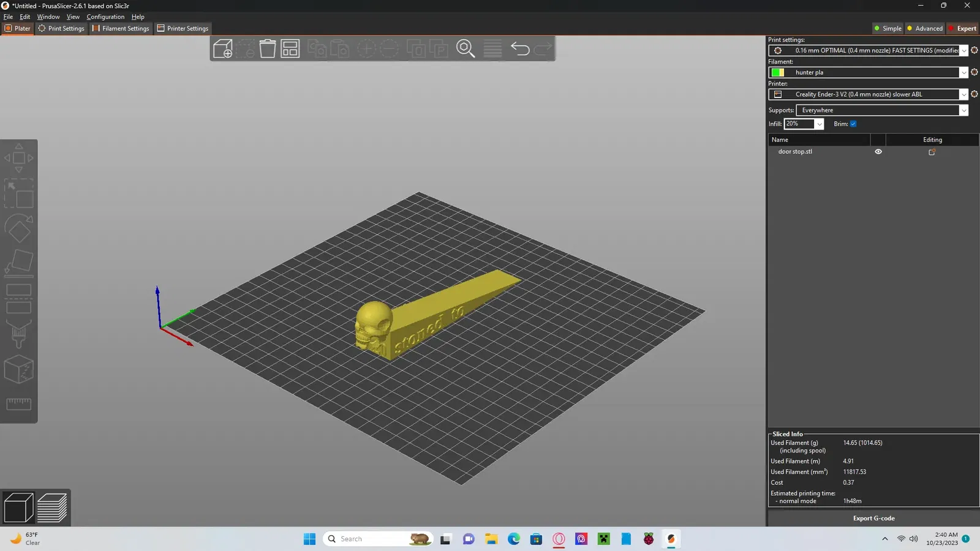Open the editing icon for door stop.stl

point(932,152)
